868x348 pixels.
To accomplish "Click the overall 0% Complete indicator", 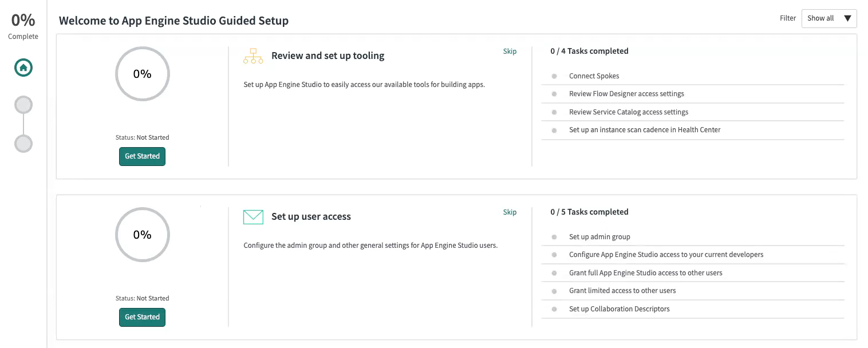I will (23, 26).
